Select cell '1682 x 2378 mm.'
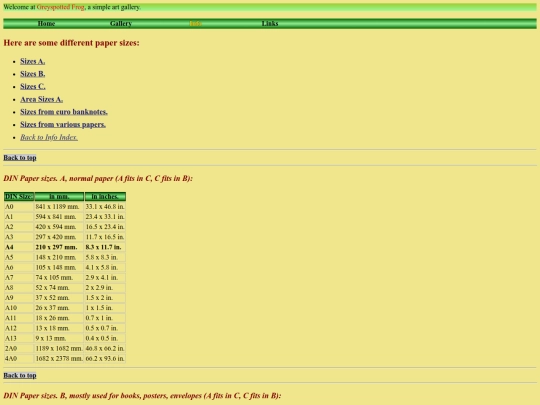Image resolution: width=540 pixels, height=405 pixels. coord(59,359)
